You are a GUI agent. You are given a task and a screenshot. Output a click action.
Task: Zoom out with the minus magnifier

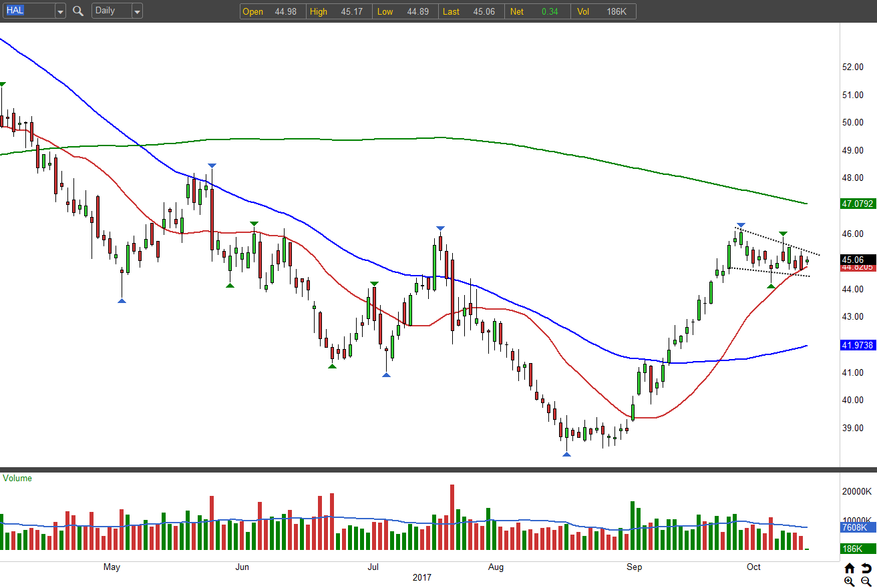[866, 582]
